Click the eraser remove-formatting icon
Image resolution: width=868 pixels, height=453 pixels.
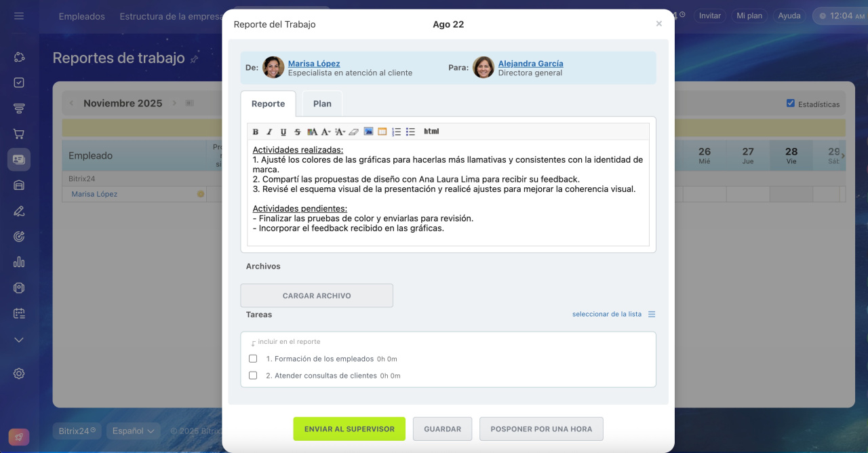click(x=353, y=132)
